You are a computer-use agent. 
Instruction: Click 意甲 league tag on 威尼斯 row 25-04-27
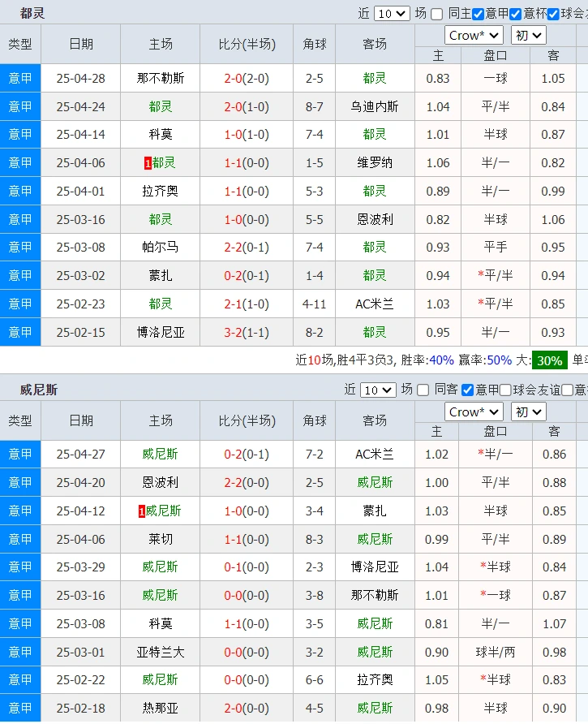(x=20, y=455)
